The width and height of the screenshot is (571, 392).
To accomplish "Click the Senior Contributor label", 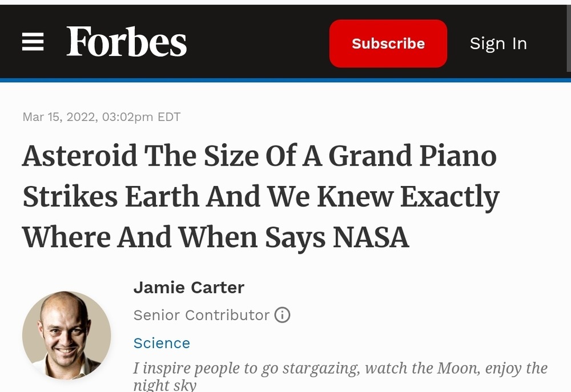I will [201, 315].
